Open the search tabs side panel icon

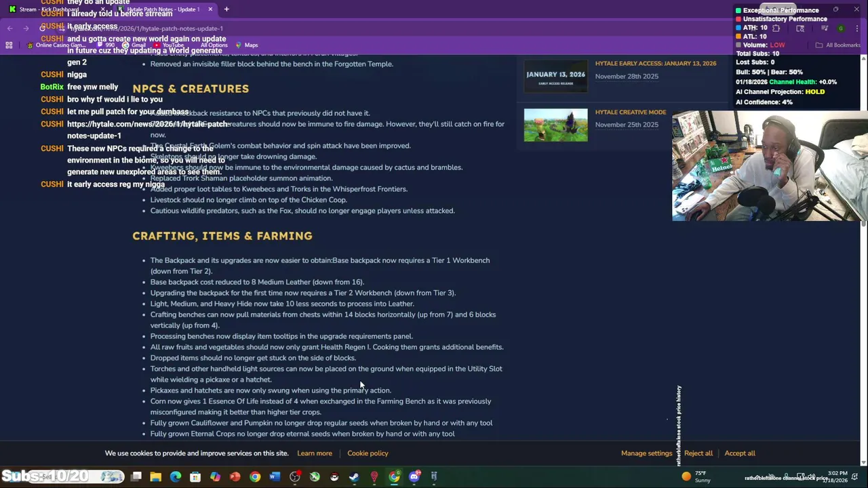click(x=800, y=28)
